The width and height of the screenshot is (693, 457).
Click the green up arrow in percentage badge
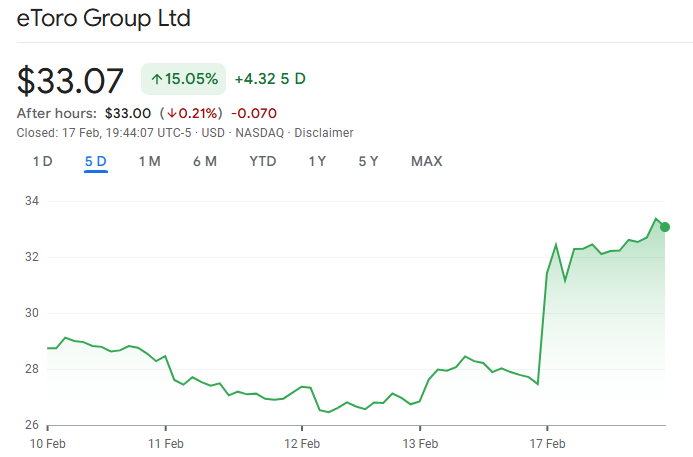pos(157,79)
